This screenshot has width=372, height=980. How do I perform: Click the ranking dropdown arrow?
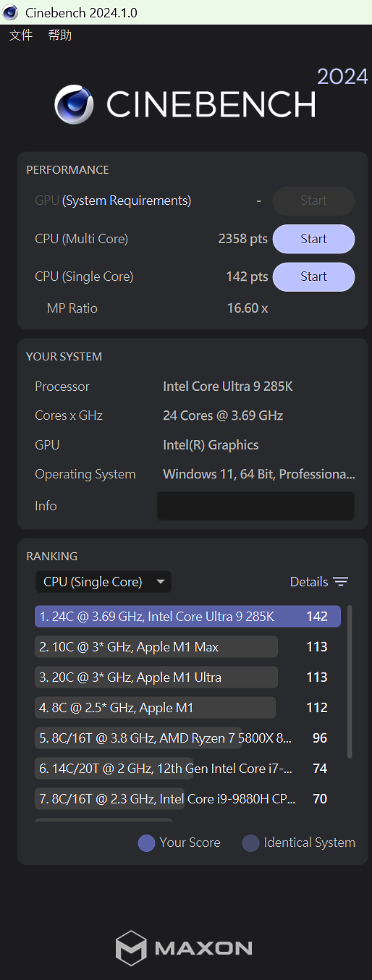(161, 582)
